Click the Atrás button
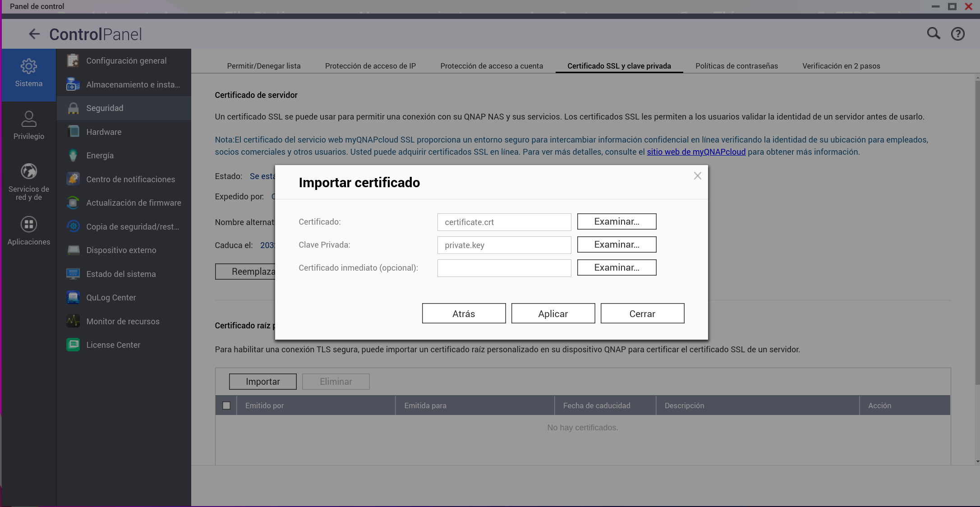Viewport: 980px width, 507px height. click(464, 313)
